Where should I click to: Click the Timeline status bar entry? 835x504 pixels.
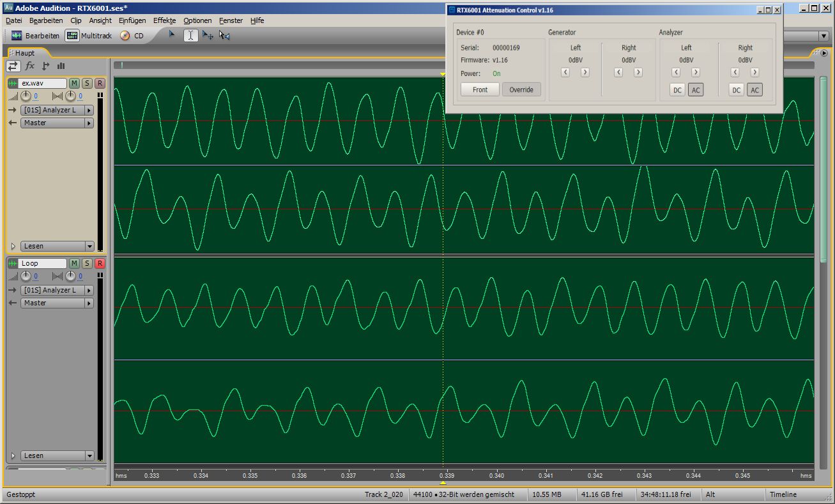(x=783, y=494)
